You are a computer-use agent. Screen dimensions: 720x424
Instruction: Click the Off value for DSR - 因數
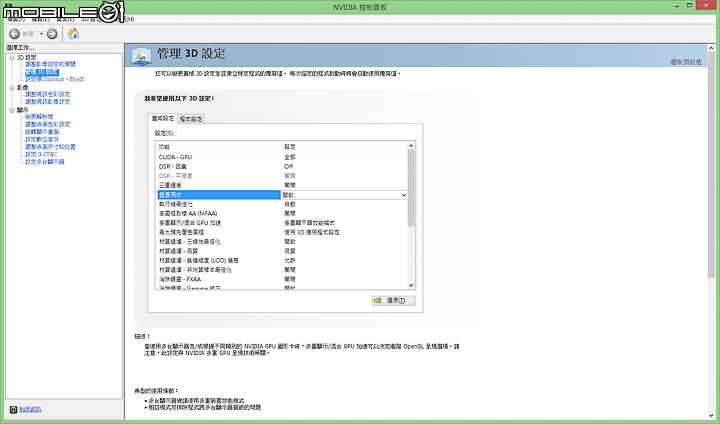tap(288, 166)
